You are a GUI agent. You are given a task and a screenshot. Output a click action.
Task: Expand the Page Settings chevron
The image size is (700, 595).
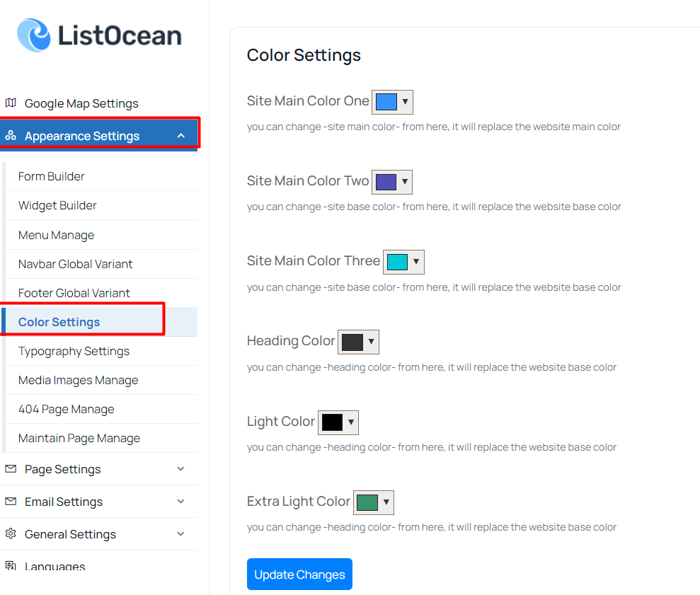click(x=180, y=468)
